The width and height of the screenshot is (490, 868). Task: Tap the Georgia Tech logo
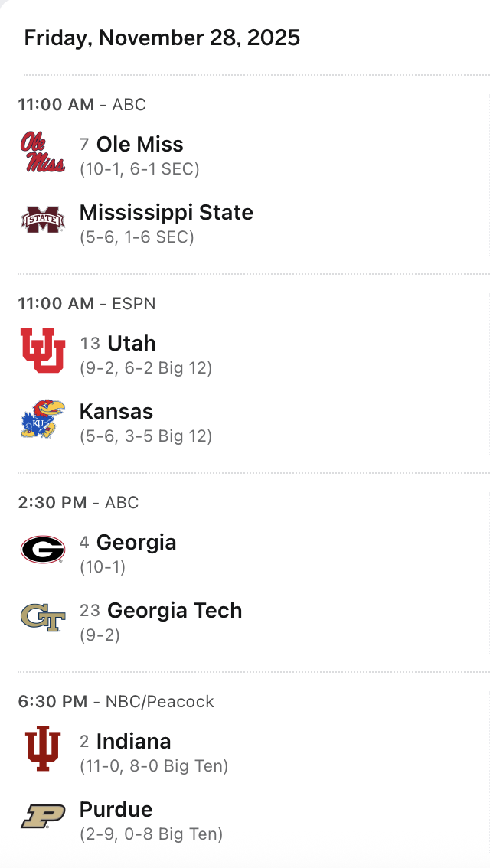tap(43, 618)
